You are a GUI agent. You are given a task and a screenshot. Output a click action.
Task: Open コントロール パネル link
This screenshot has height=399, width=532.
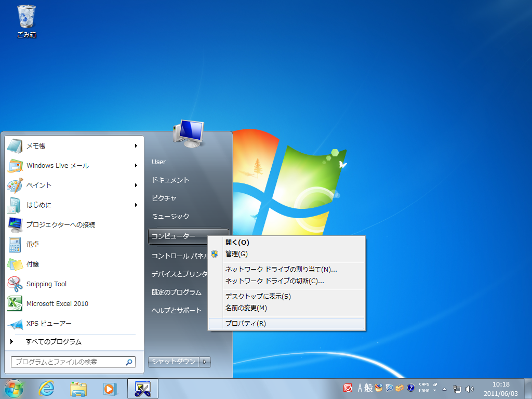179,256
